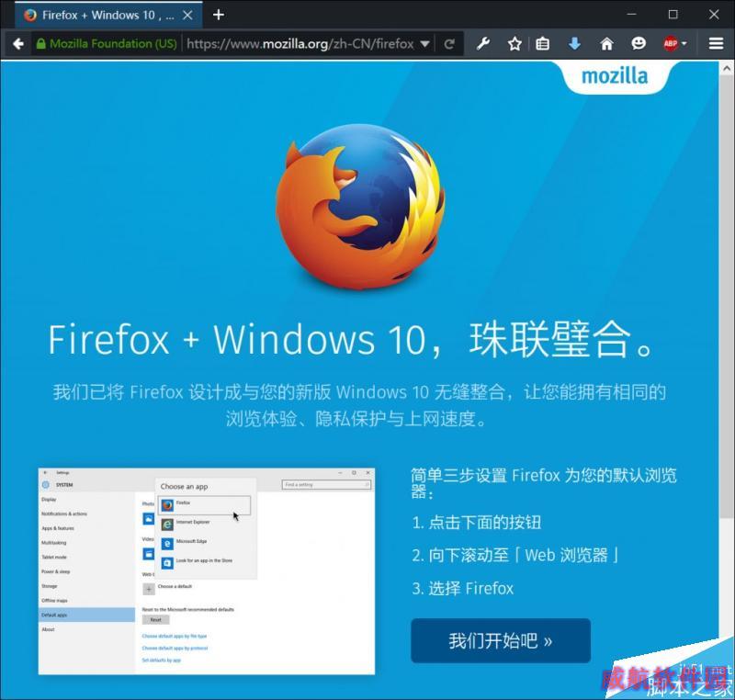
Task: Click step text 2. 向下滚动至 Web 浏览器
Action: (x=515, y=555)
